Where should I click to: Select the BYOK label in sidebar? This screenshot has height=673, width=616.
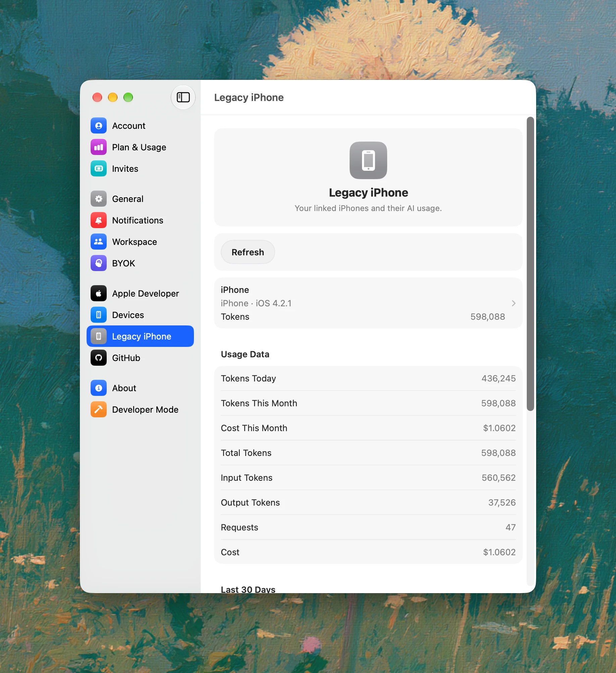(123, 263)
